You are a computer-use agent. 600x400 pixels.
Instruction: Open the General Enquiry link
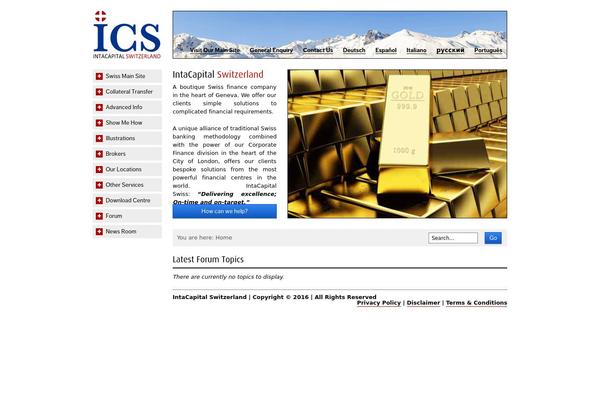[271, 50]
